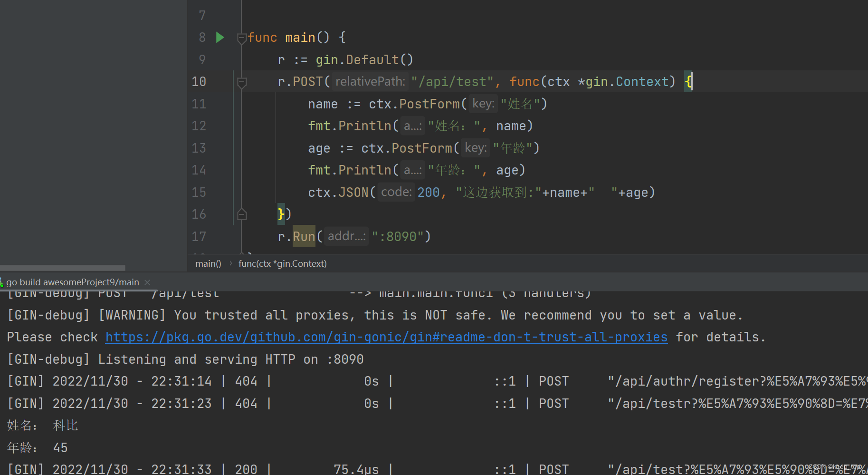Click the horizontal scrollbar below the editor
Image resolution: width=868 pixels, height=475 pixels.
click(x=62, y=267)
